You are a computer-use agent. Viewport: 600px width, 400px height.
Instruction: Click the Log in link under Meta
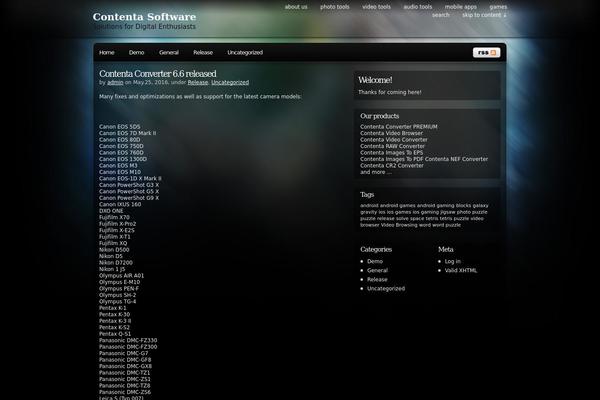(x=453, y=261)
